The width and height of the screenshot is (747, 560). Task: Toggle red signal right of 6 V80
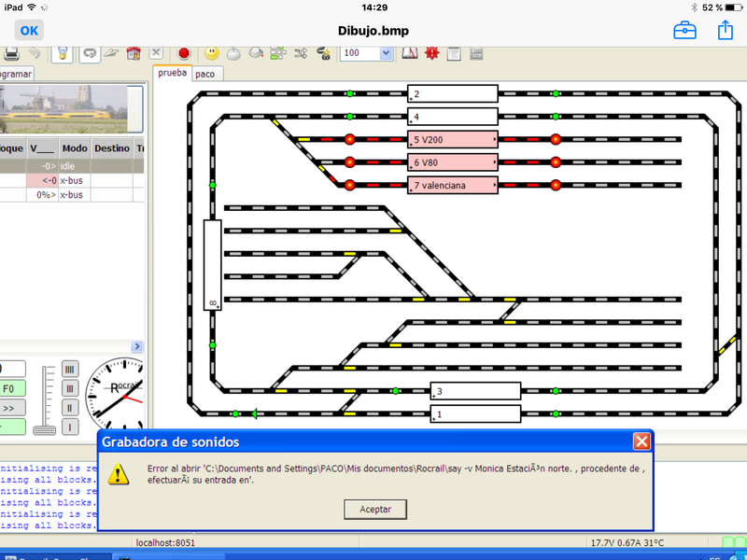coord(556,162)
